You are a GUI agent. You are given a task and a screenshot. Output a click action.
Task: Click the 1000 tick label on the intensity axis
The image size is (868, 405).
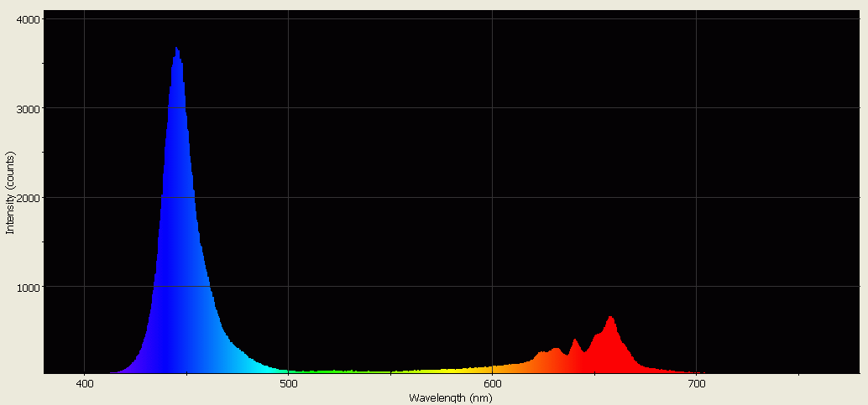click(29, 287)
